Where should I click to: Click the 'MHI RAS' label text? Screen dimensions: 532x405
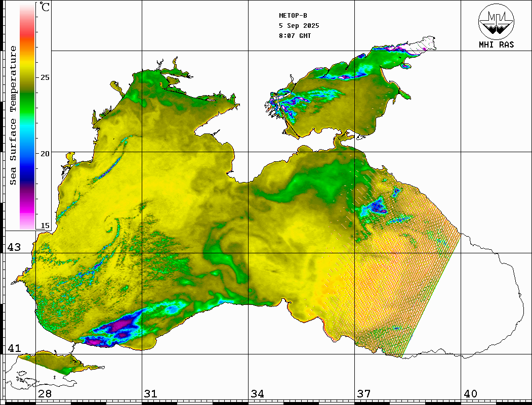(497, 44)
